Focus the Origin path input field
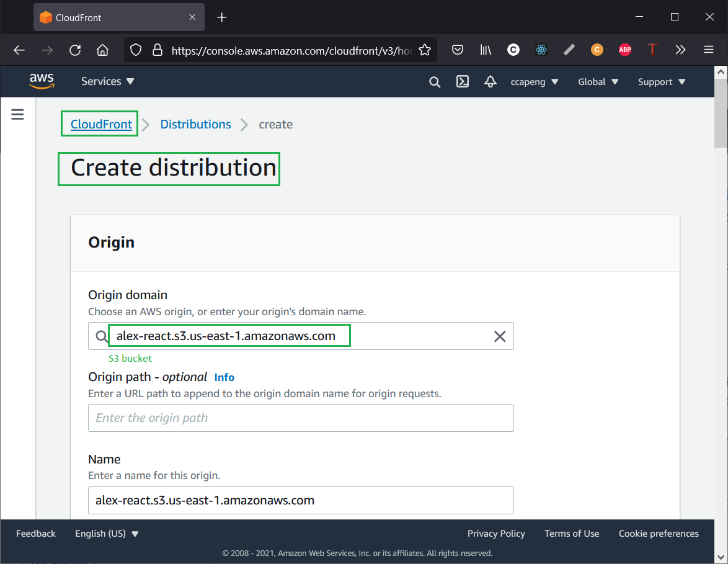728x564 pixels. pyautogui.click(x=301, y=418)
